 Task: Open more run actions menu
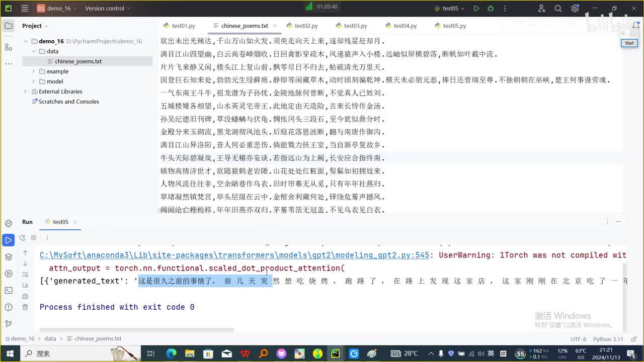[x=504, y=9]
